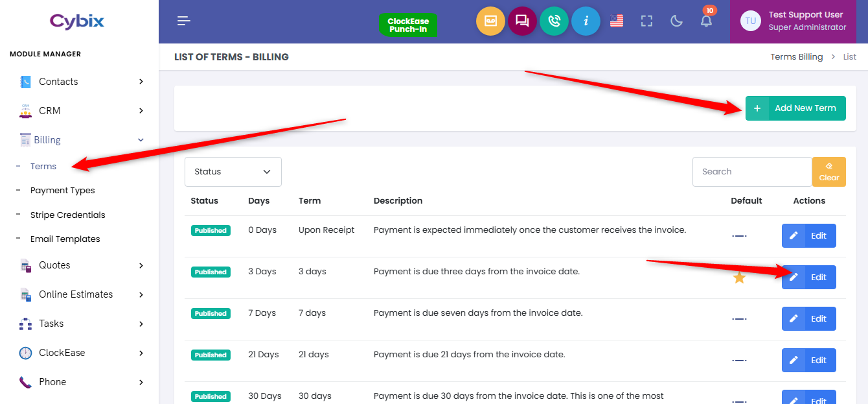Click the Billing module icon
This screenshot has height=404, width=868.
coord(25,140)
